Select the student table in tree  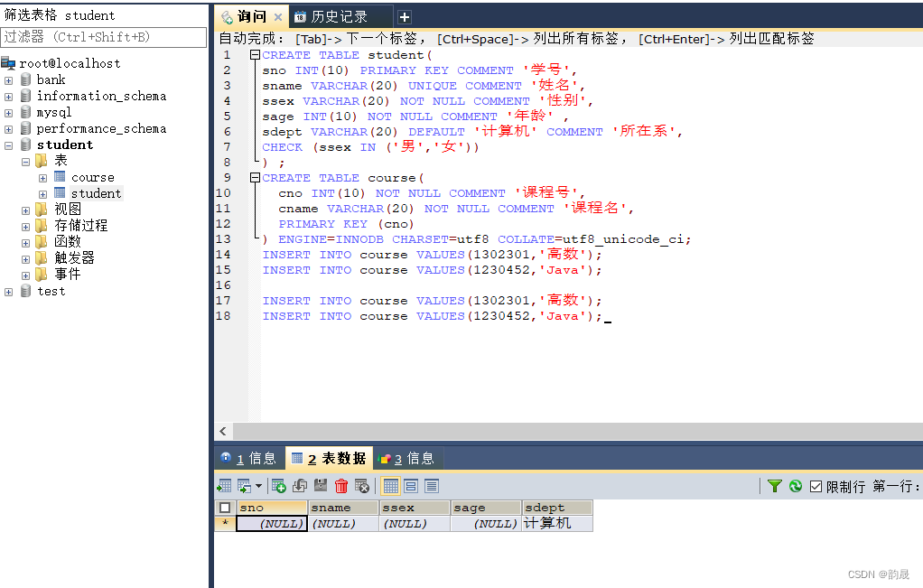tap(96, 193)
